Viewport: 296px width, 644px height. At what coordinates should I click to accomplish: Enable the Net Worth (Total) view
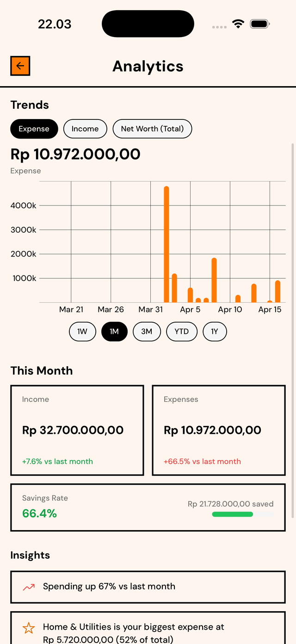(152, 129)
